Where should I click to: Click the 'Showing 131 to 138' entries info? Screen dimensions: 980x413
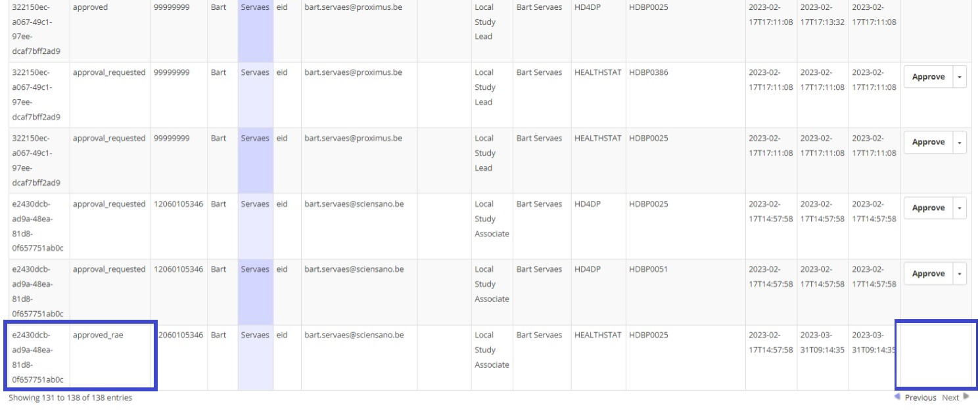pos(70,398)
